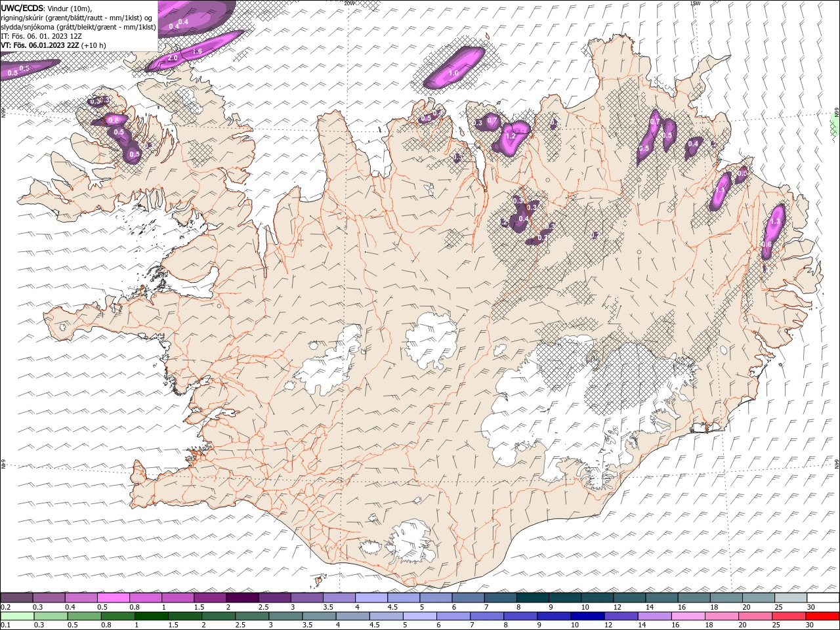This screenshot has width=840, height=630.
Task: Click the upper scale swatch between 10 and 12
Action: tap(597, 598)
